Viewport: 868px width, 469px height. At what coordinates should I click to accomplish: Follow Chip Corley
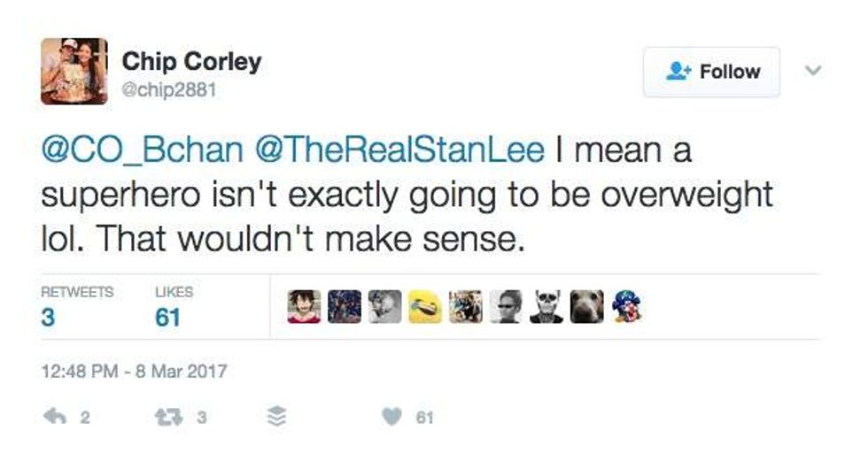pos(711,72)
